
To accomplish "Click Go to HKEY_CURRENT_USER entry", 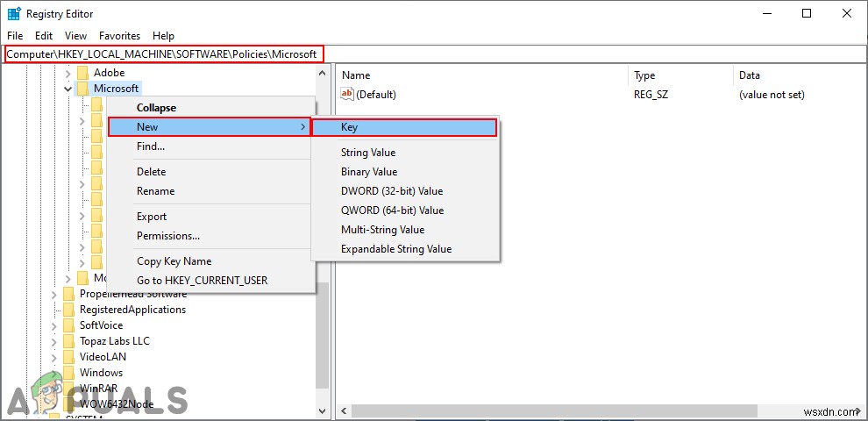I will pyautogui.click(x=202, y=281).
